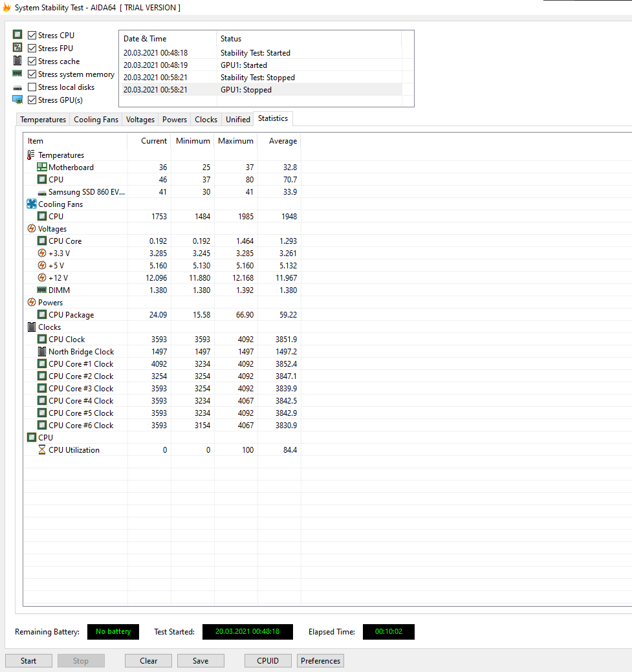Click the Start button
This screenshot has height=672, width=632.
[28, 660]
